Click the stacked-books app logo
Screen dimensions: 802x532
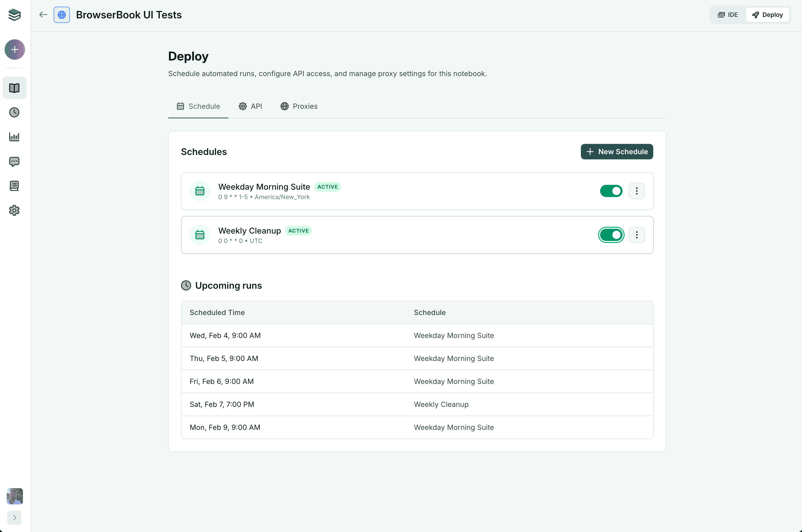tap(14, 15)
